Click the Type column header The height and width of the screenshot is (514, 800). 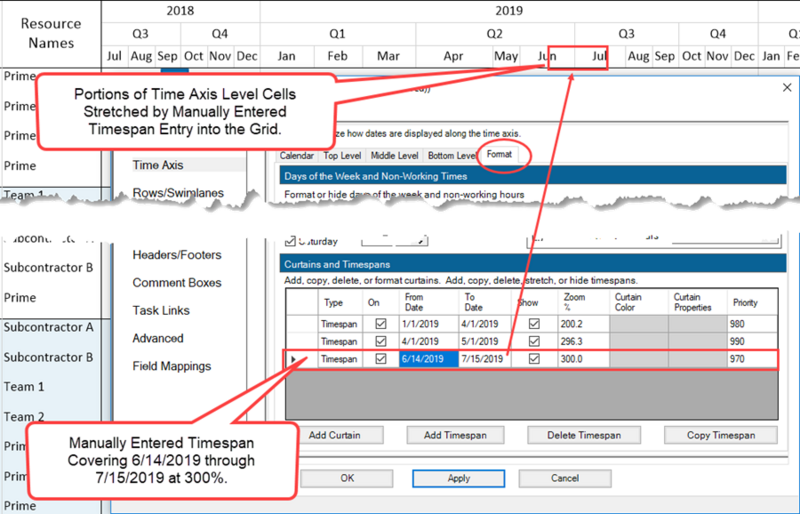point(340,302)
